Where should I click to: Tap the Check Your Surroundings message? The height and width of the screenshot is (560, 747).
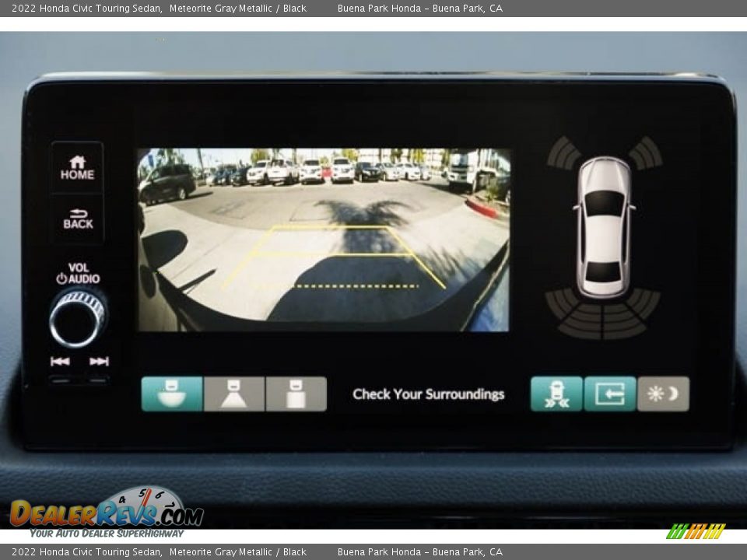click(x=428, y=394)
